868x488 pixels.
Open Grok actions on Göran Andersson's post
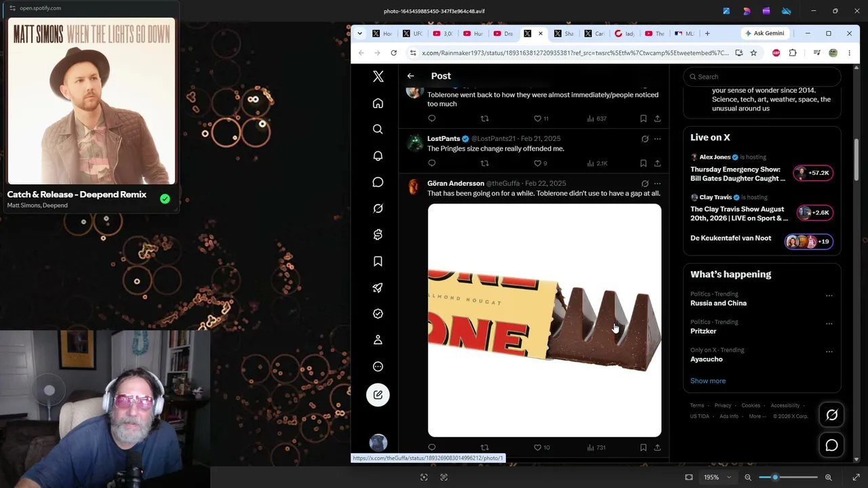pyautogui.click(x=645, y=184)
